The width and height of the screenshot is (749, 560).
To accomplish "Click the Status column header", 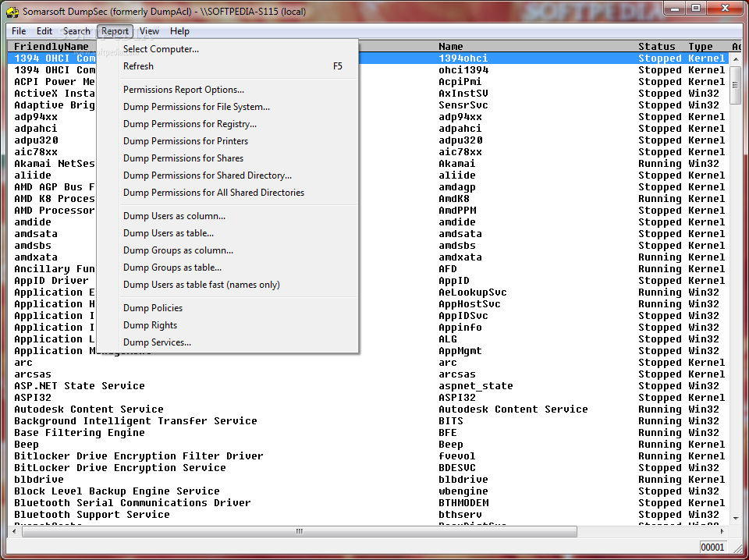I will click(x=657, y=46).
